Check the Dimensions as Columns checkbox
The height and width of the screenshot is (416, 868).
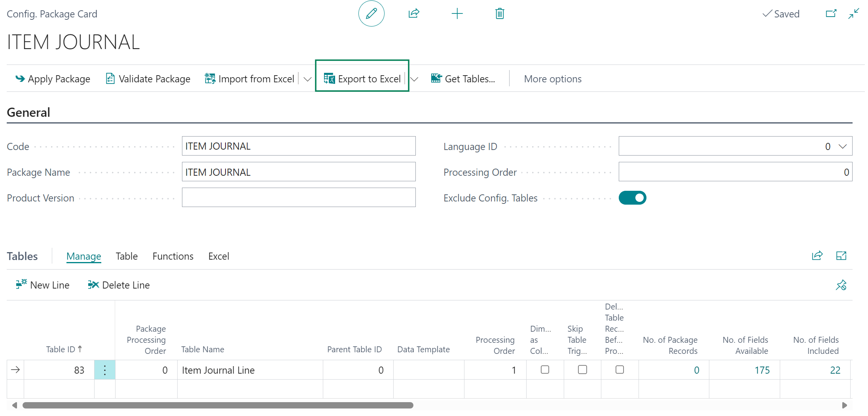click(545, 369)
